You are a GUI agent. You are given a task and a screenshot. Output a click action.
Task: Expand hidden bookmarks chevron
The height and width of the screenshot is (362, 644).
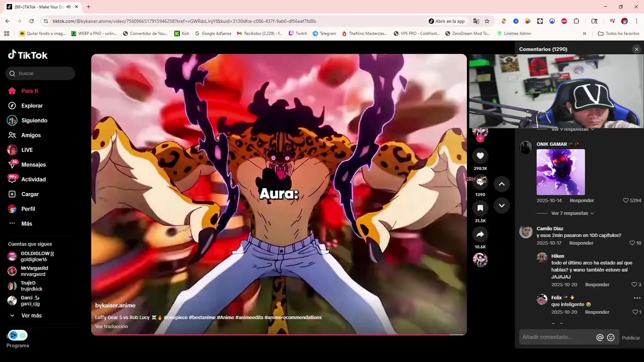[x=584, y=34]
